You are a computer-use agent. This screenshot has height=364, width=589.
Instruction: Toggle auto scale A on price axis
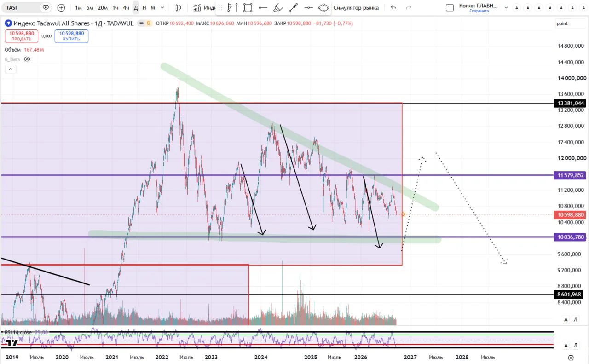(566, 319)
